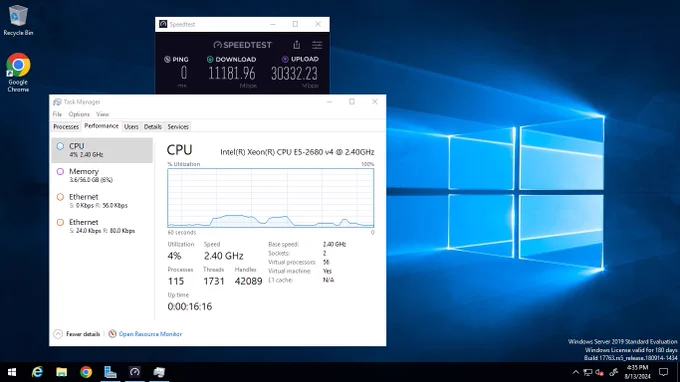The width and height of the screenshot is (680, 382).
Task: Open Chrome from the taskbar
Action: 86,372
